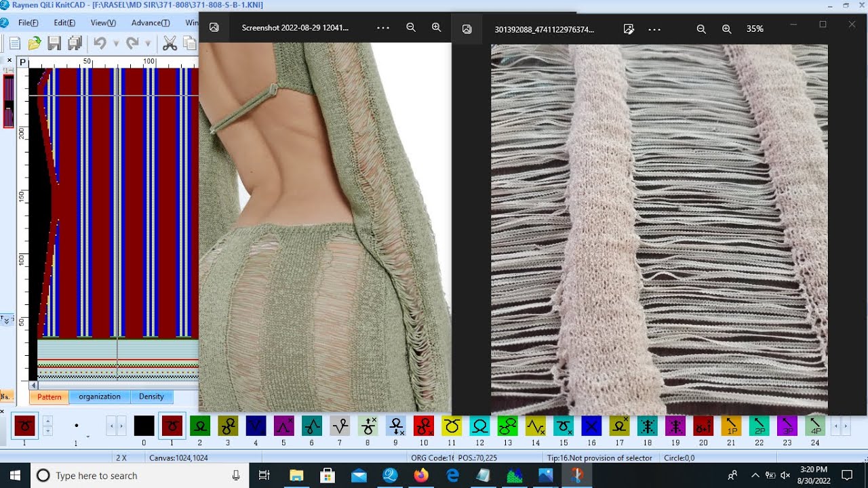The width and height of the screenshot is (868, 488).
Task: Launch Firefox from the taskbar
Action: tap(421, 476)
